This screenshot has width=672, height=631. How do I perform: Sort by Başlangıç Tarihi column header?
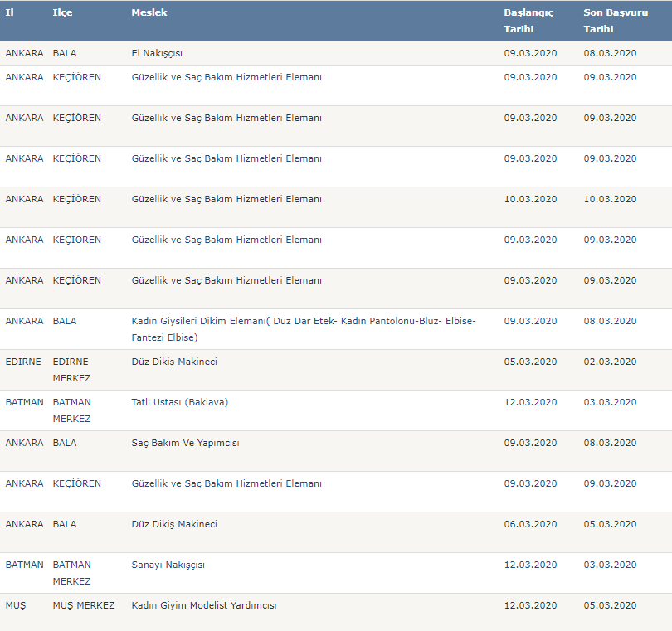pyautogui.click(x=528, y=21)
